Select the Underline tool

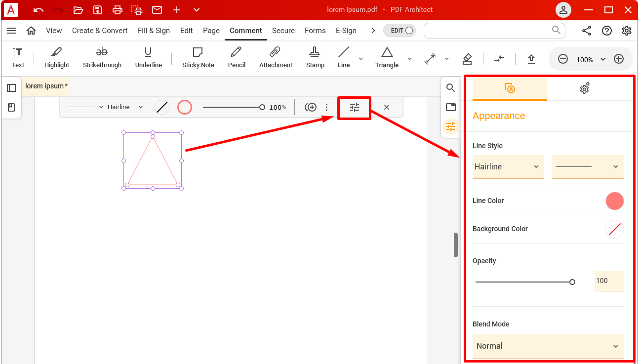149,58
